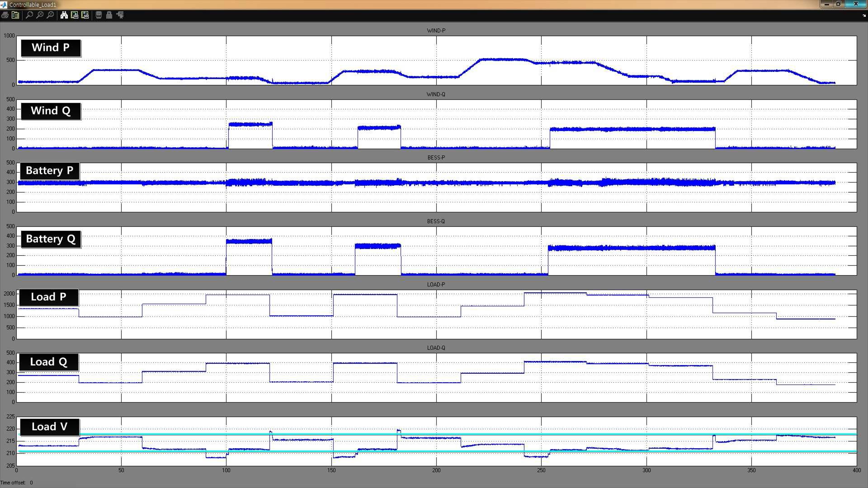868x488 pixels.
Task: Open the Signal selection icon
Action: 120,15
